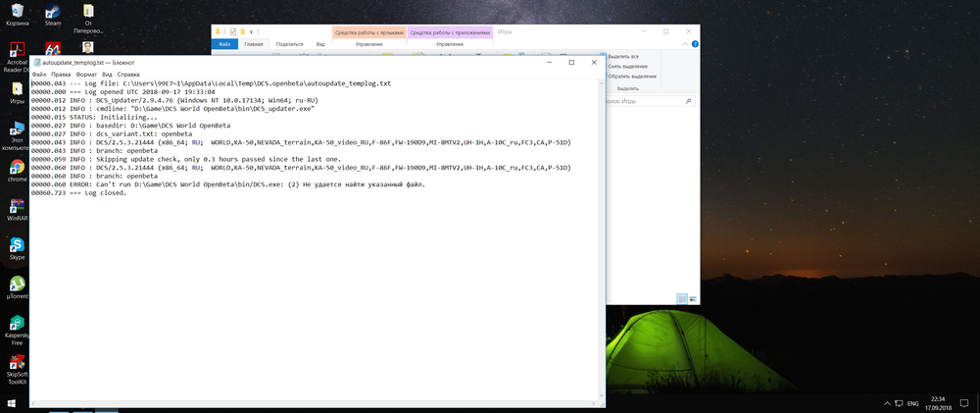Open the quick access toolbar dropdown arrow in Explorer
Image resolution: width=980 pixels, height=413 pixels.
pyautogui.click(x=251, y=31)
